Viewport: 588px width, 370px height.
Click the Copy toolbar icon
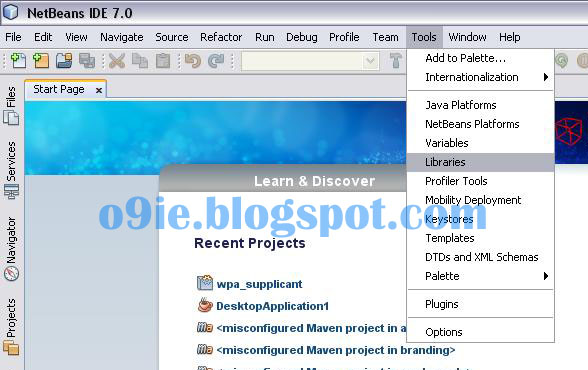(x=140, y=60)
